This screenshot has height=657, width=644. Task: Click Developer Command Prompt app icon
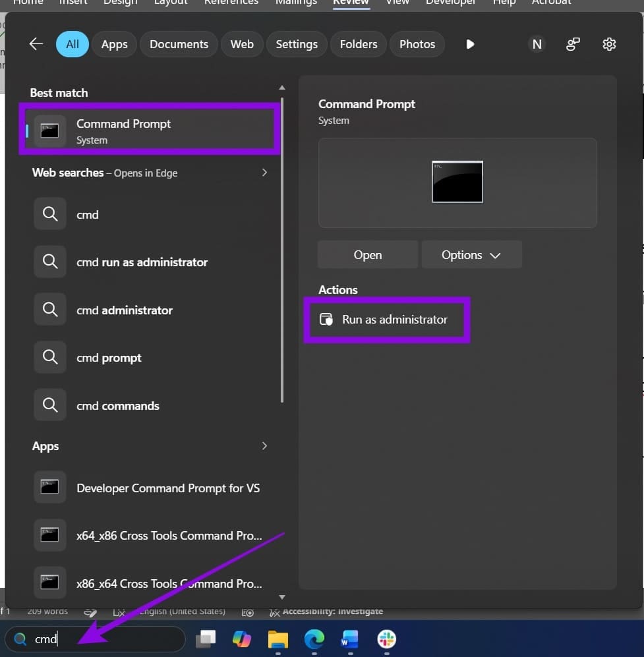pyautogui.click(x=49, y=487)
